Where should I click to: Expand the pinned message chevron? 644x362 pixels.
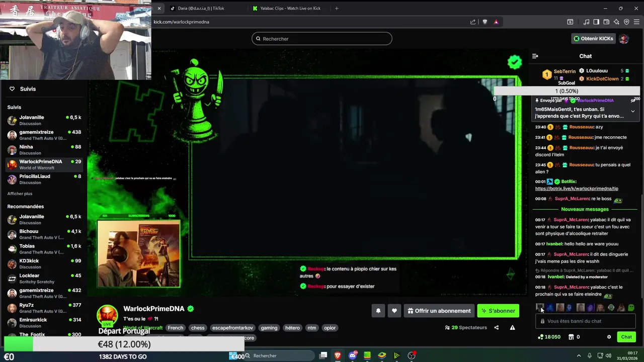[633, 111]
